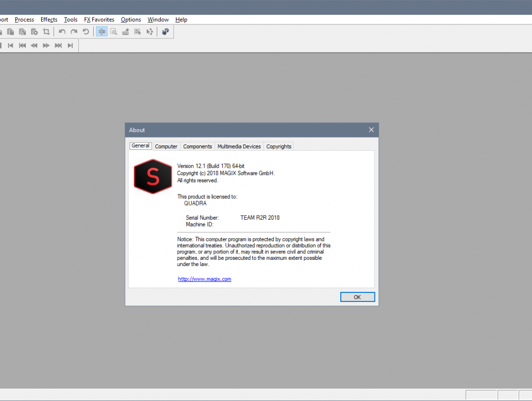Click the Redo arrow icon
Screen dimensions: 532x401
pos(74,32)
